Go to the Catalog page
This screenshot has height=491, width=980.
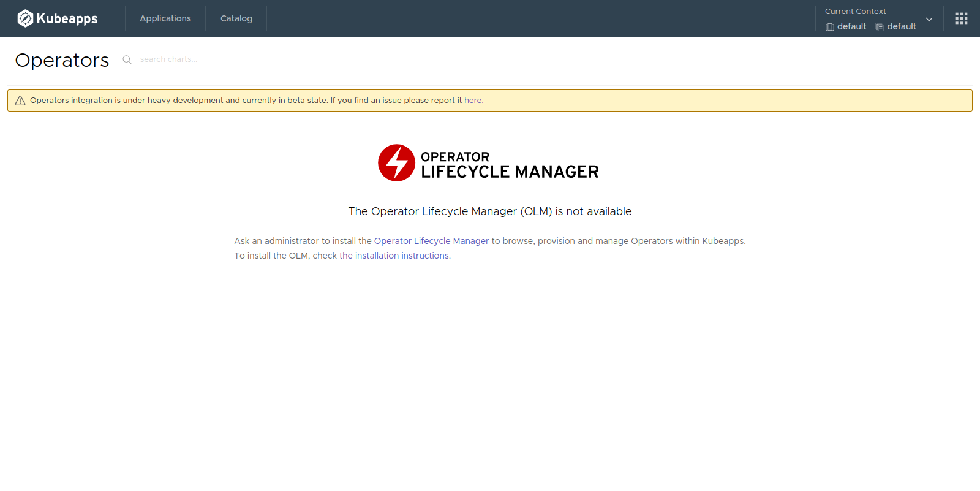coord(236,18)
